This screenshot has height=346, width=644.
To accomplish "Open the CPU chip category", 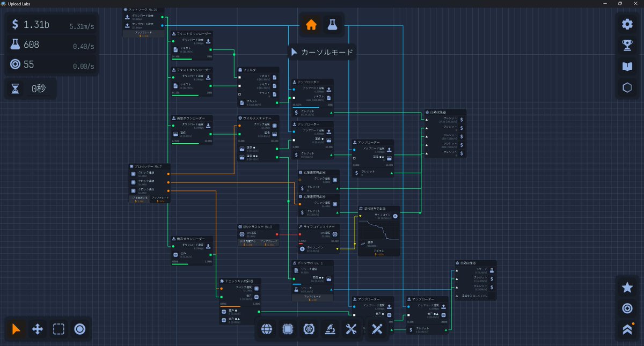I will click(288, 329).
